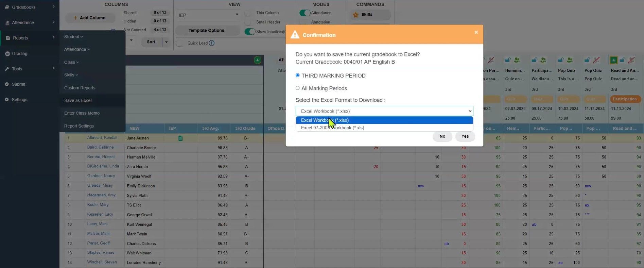Click the Settings gear icon
Screen dimensions: 644x268
[7, 100]
